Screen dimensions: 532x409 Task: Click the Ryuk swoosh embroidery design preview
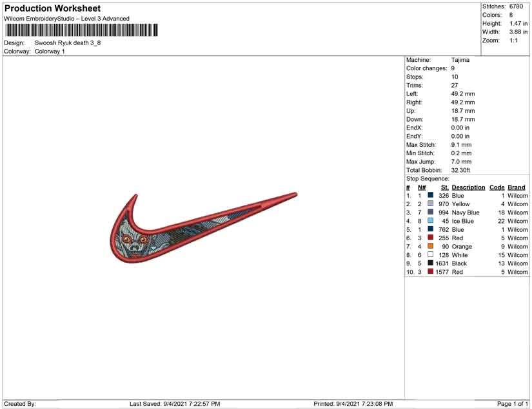pos(203,228)
